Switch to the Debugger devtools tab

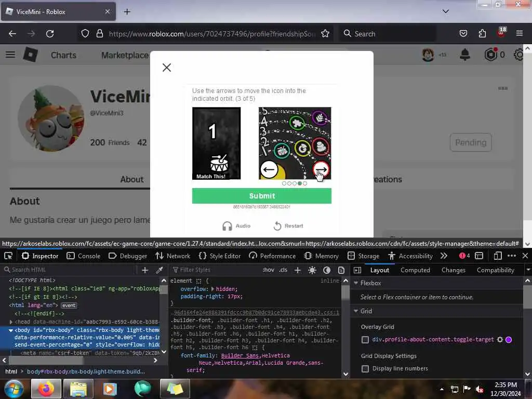pyautogui.click(x=128, y=256)
